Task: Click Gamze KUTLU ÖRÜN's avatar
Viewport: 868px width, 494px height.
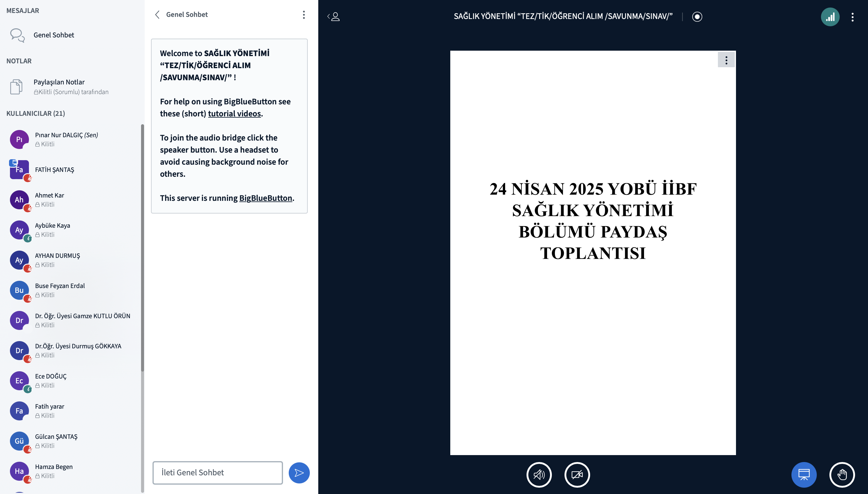Action: pos(19,321)
